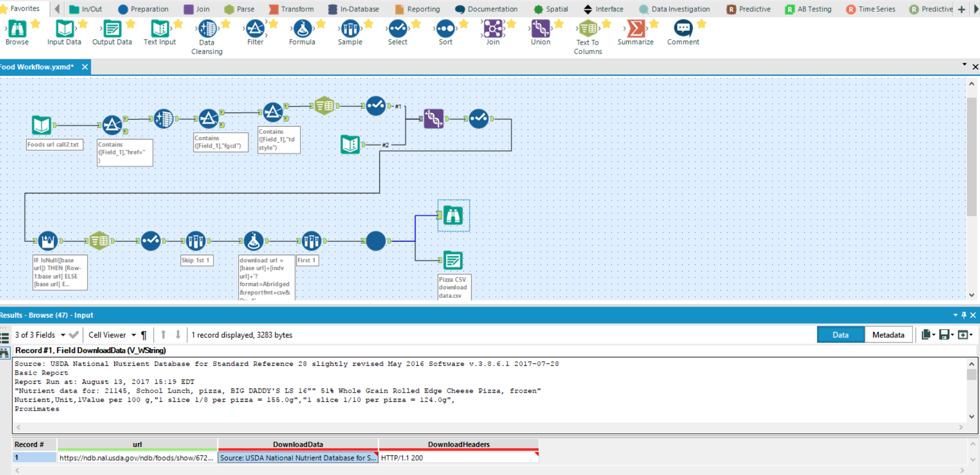Select the Formula tool in the palette
Viewport: 980px width, 475px height.
click(302, 29)
